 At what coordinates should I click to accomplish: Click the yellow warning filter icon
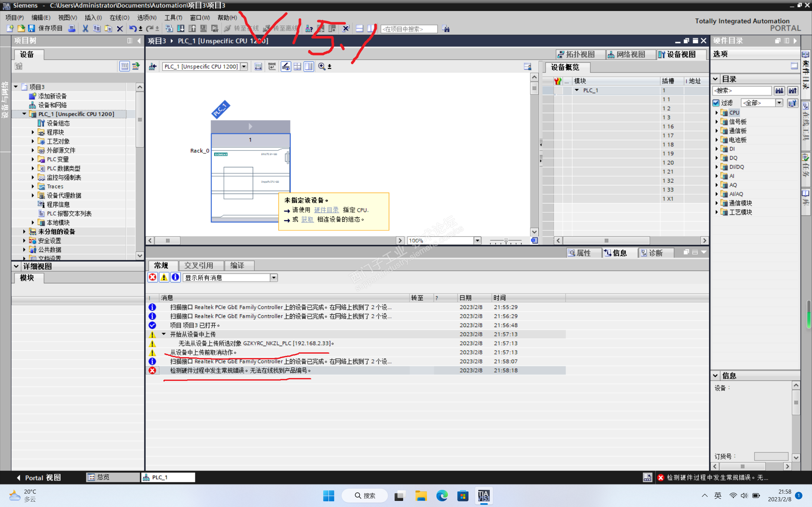click(164, 277)
